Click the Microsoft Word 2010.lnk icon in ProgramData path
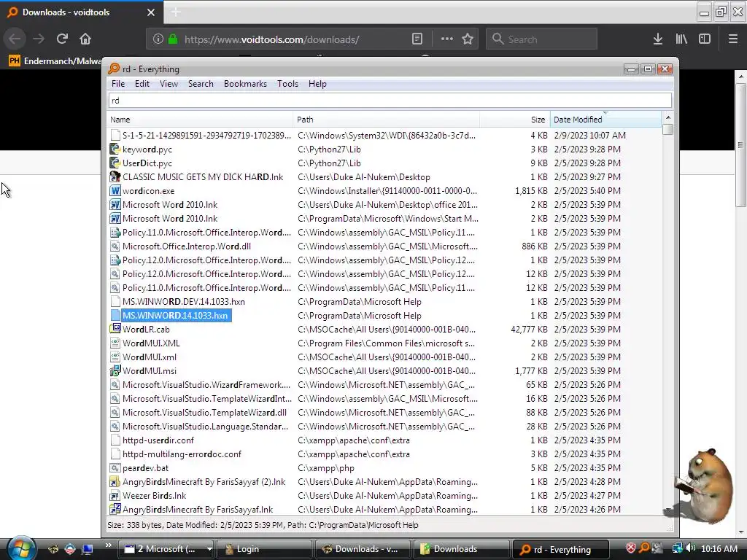Screen dimensions: 747x560 click(115, 218)
